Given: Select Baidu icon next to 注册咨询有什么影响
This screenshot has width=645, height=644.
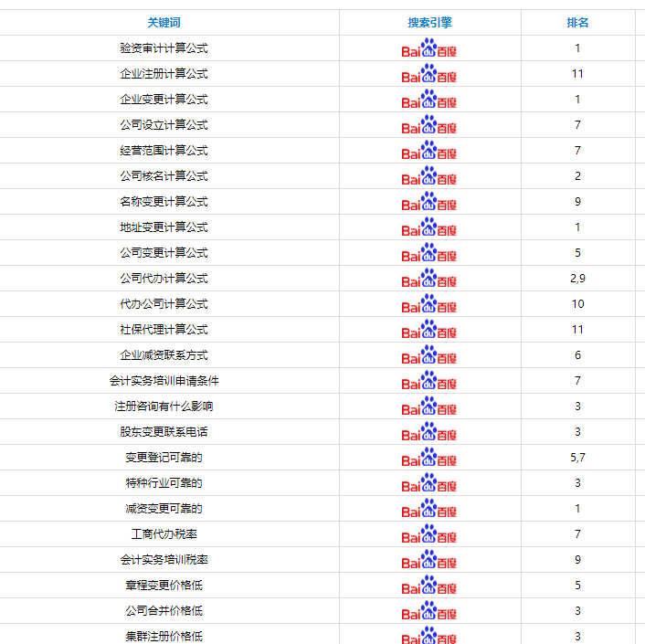Looking at the screenshot, I should pos(429,406).
